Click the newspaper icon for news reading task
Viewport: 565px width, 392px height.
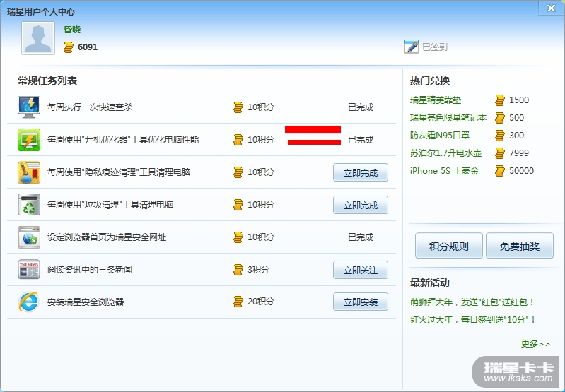29,269
